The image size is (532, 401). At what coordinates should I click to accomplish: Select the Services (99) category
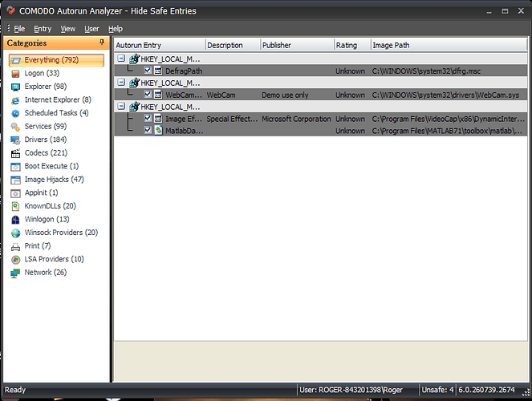46,127
